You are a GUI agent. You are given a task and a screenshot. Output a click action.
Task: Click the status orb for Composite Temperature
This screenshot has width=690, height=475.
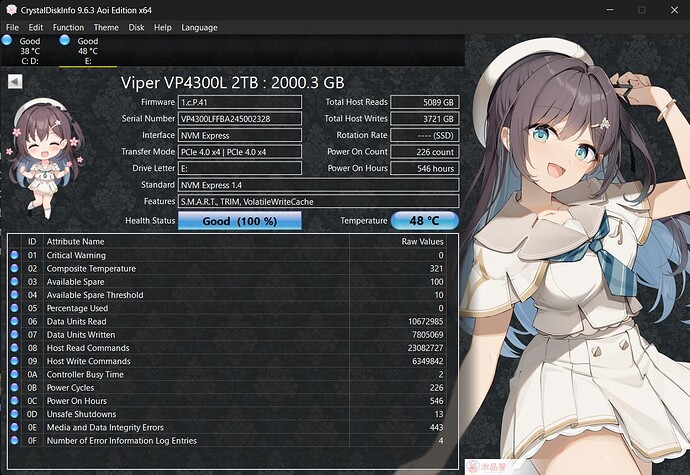(15, 268)
